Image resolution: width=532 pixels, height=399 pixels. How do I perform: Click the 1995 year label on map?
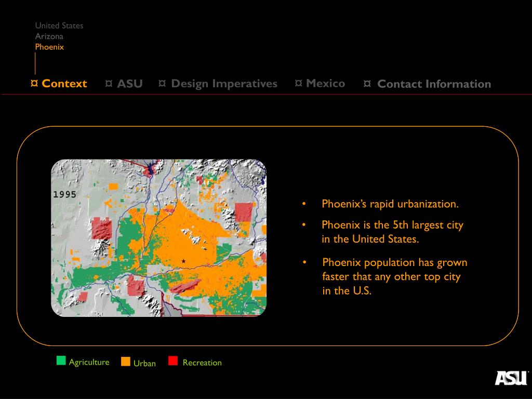[x=64, y=194]
